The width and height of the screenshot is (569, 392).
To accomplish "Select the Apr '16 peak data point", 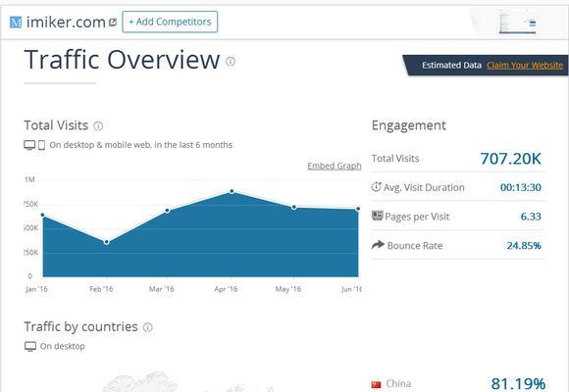I will pyautogui.click(x=232, y=191).
